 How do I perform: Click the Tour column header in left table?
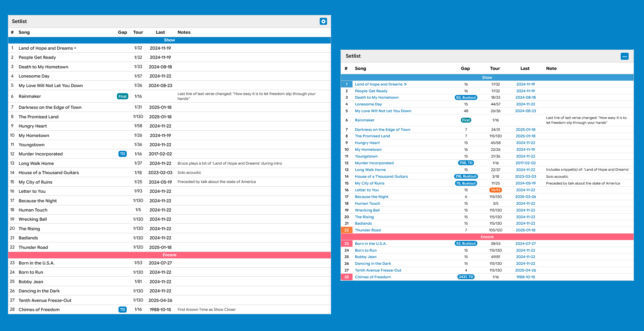click(x=138, y=32)
